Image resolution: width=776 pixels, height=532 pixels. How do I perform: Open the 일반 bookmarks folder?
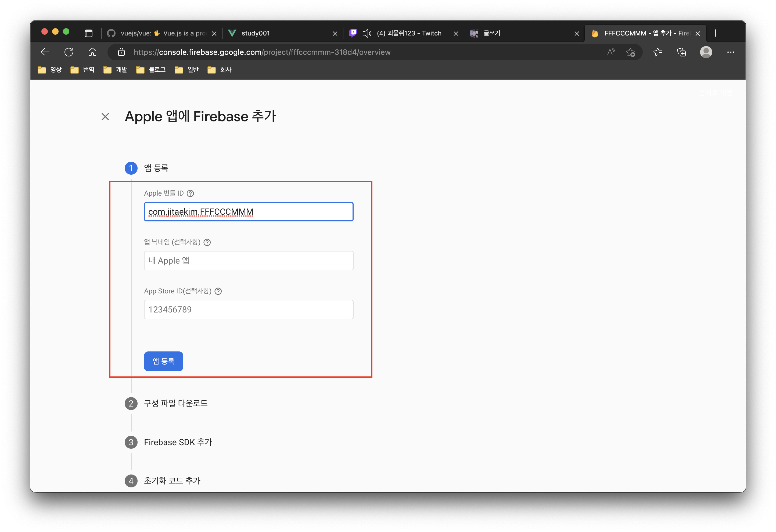tap(187, 70)
